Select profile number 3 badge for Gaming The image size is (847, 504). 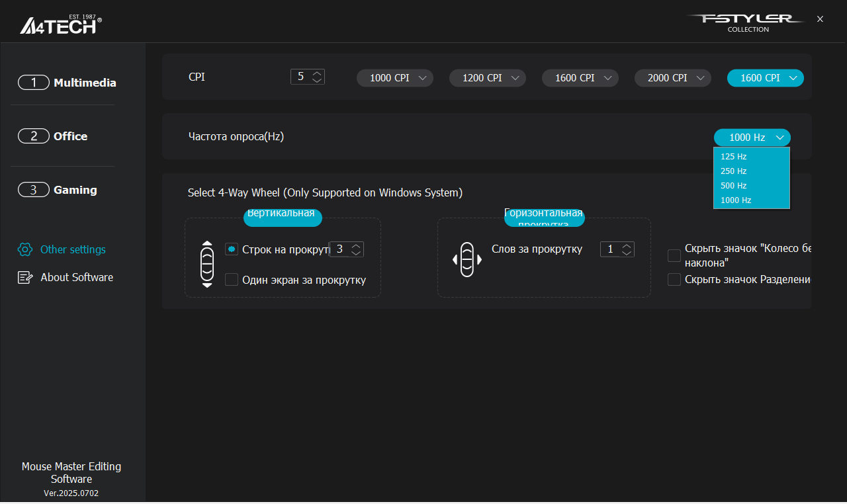point(34,190)
